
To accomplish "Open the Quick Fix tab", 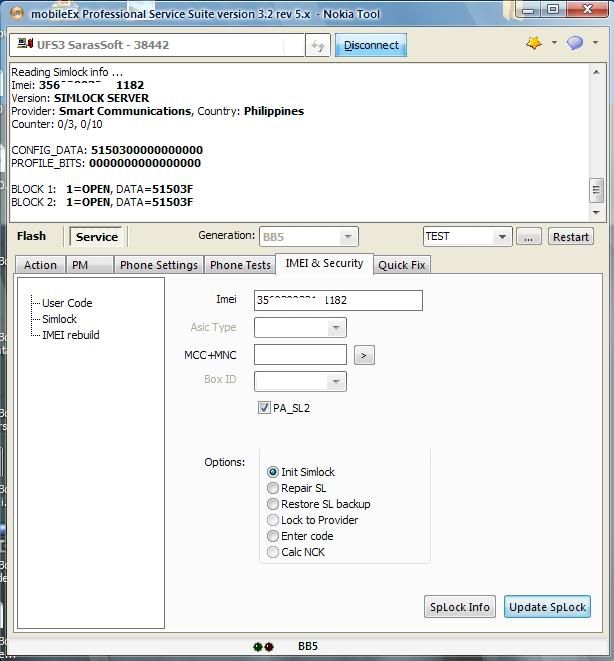I will (x=402, y=265).
